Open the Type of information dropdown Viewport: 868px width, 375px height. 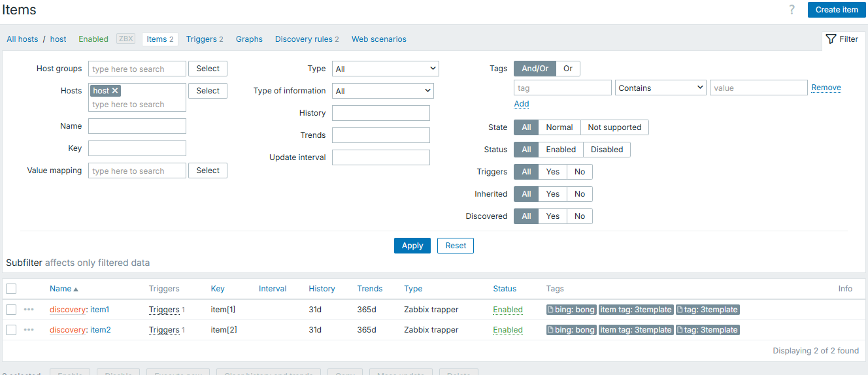382,91
